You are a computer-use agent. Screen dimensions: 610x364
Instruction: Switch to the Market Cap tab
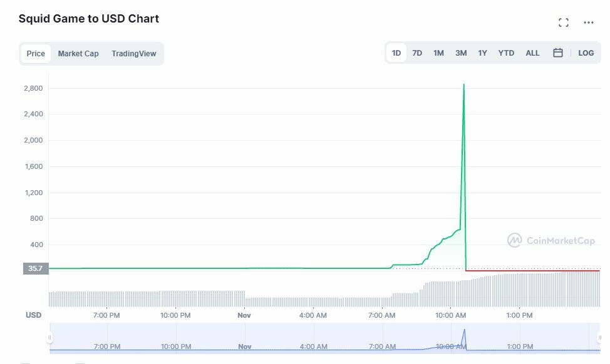point(78,54)
